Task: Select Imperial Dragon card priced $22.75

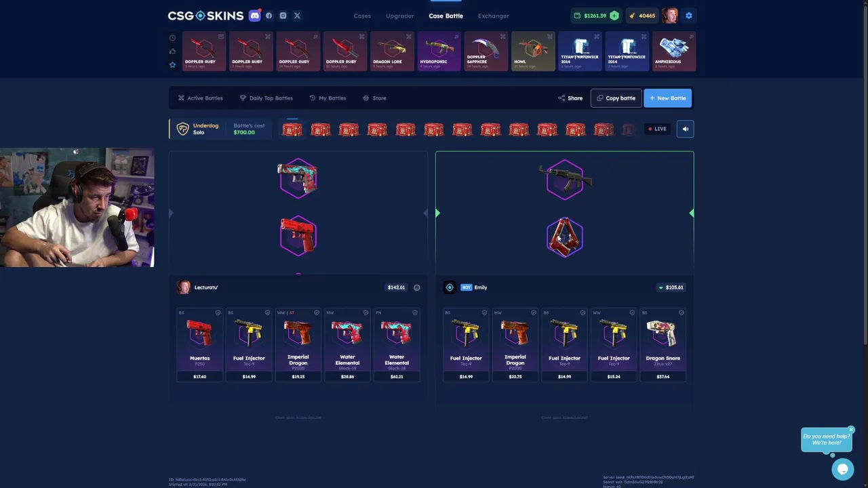Action: 515,345
